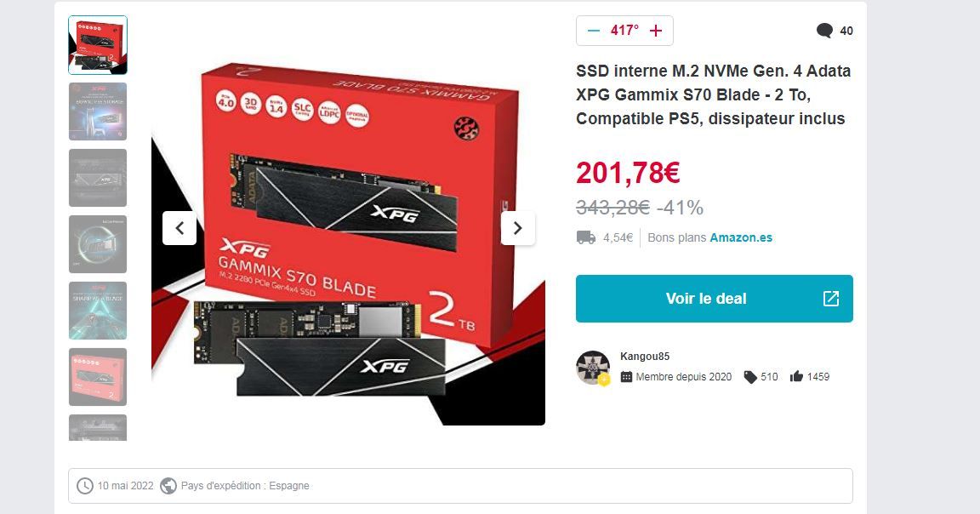
Task: Select the third grey SSD thumbnail
Action: (98, 178)
